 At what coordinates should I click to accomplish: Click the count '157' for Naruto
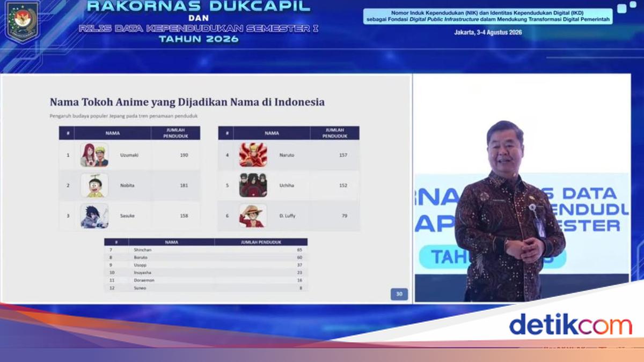point(343,156)
